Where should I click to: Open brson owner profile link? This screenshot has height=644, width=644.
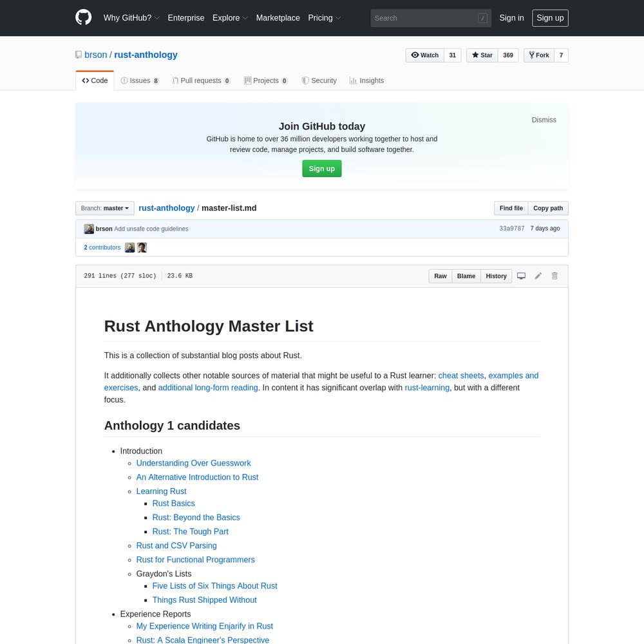point(96,55)
